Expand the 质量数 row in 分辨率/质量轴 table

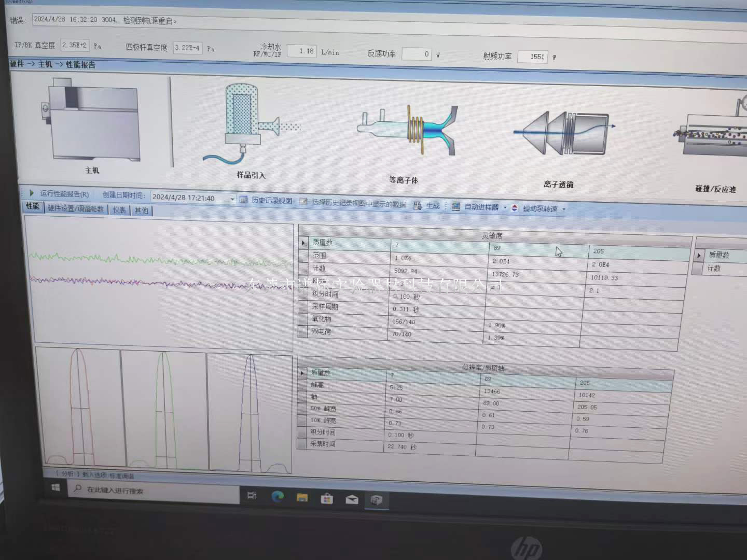(x=302, y=373)
